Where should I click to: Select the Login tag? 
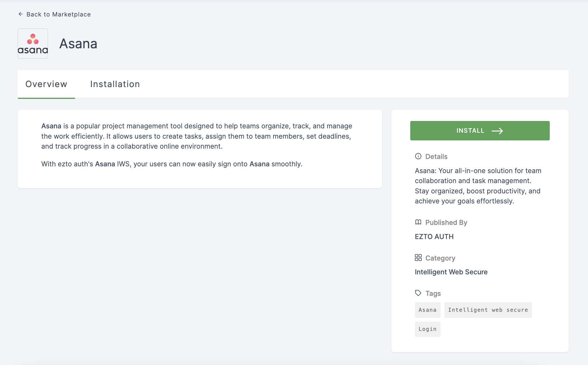tap(428, 329)
